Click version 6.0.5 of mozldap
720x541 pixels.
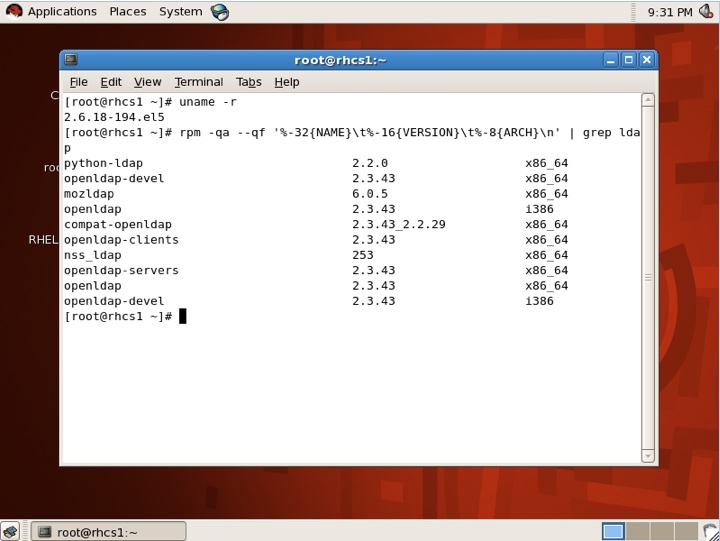click(370, 194)
